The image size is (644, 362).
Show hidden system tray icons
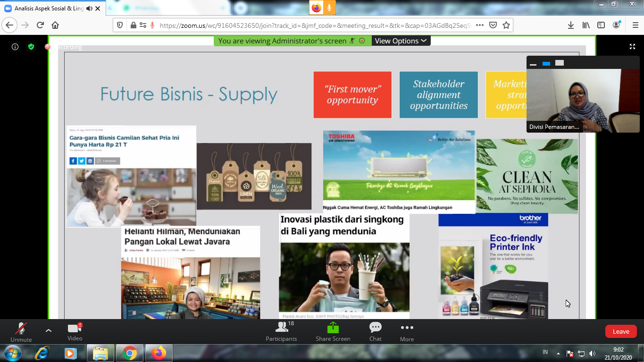[558, 353]
